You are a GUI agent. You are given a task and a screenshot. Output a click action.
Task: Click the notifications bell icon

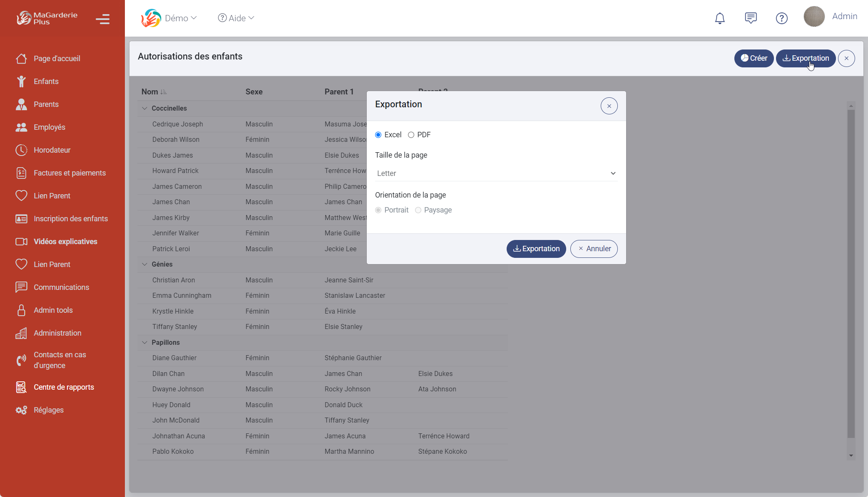720,18
